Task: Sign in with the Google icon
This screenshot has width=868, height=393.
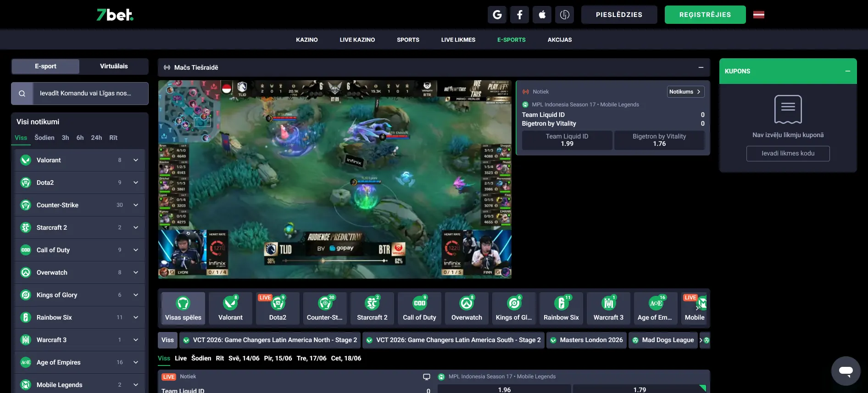Action: tap(497, 15)
